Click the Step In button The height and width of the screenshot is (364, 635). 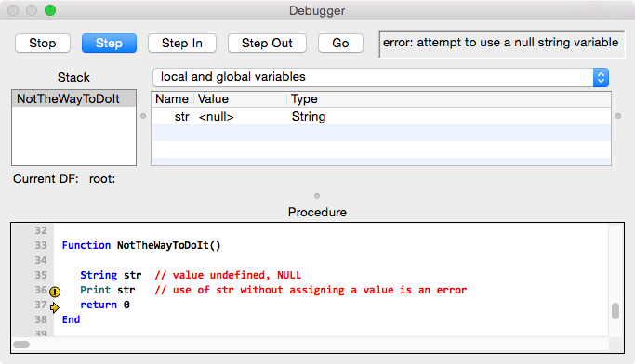tap(182, 44)
